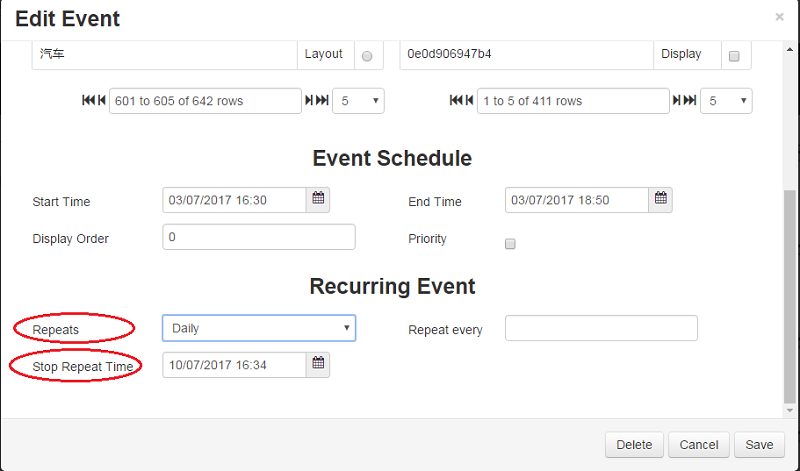Check the Display checkbox
The image size is (800, 471).
click(x=734, y=57)
